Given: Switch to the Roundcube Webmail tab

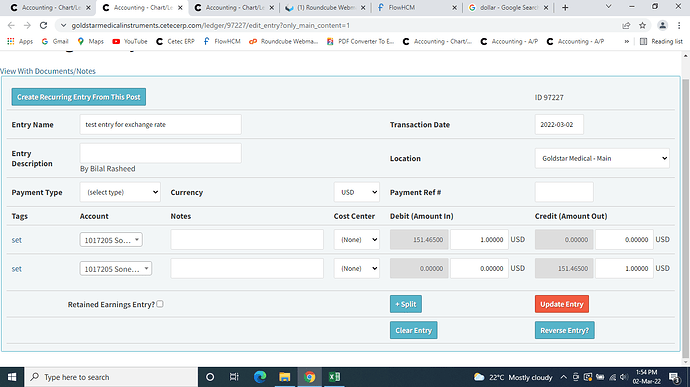Looking at the screenshot, I should 325,7.
